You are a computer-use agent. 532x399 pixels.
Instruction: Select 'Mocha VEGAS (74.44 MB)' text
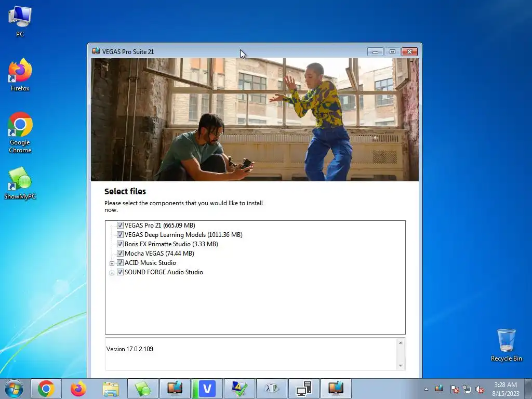click(x=159, y=254)
